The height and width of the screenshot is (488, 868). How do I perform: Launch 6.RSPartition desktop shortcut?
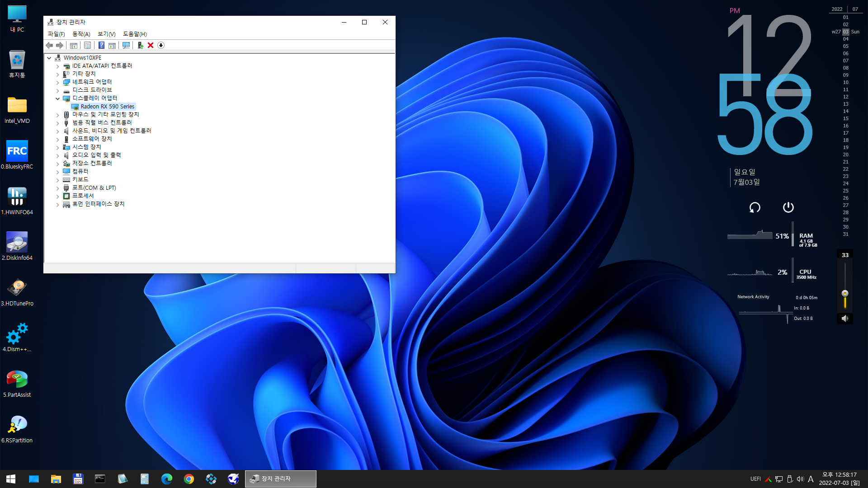[x=17, y=429]
